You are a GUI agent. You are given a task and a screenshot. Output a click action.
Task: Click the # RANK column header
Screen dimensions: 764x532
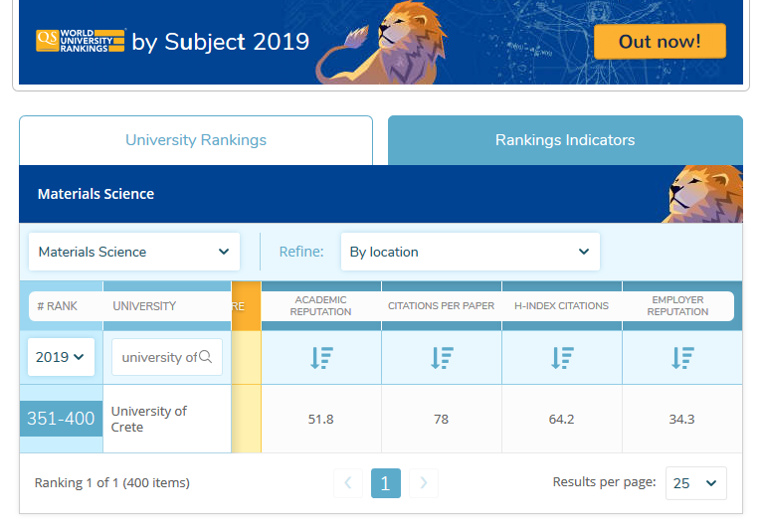click(57, 306)
